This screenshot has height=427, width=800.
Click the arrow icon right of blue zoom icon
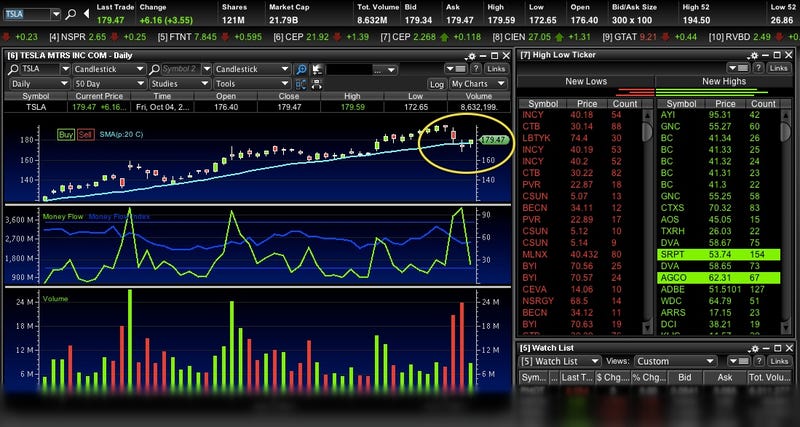coord(317,69)
